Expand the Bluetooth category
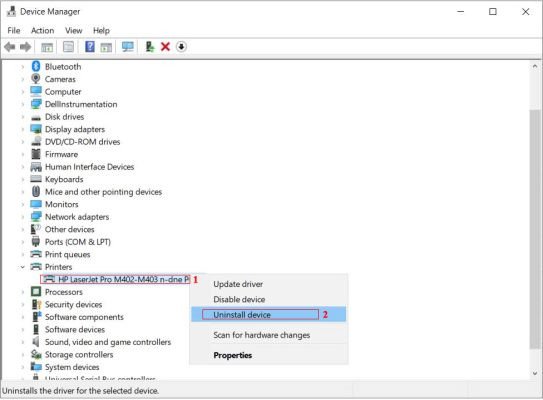Viewport: 543px width, 400px height. click(x=23, y=66)
